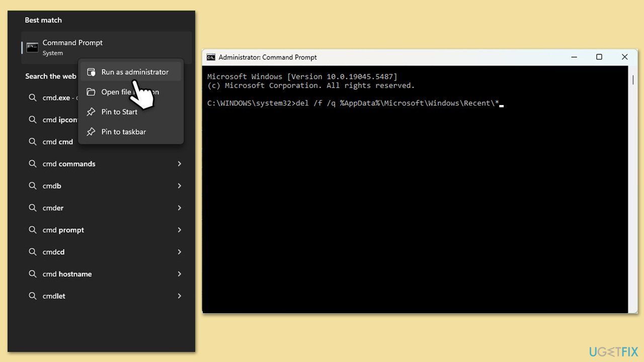Expand the cmdlet suggestion arrow
Image resolution: width=644 pixels, height=362 pixels.
coord(180,296)
